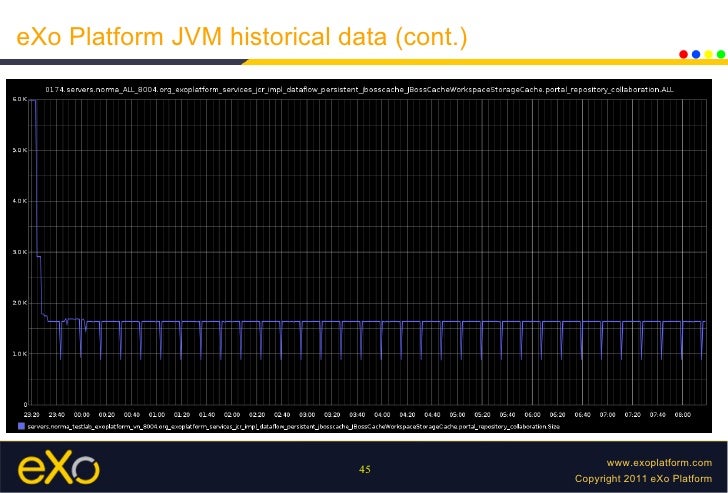Click the legend text ending 'collaboration.Size'
Viewport: 728px width, 493px height.
click(x=293, y=426)
